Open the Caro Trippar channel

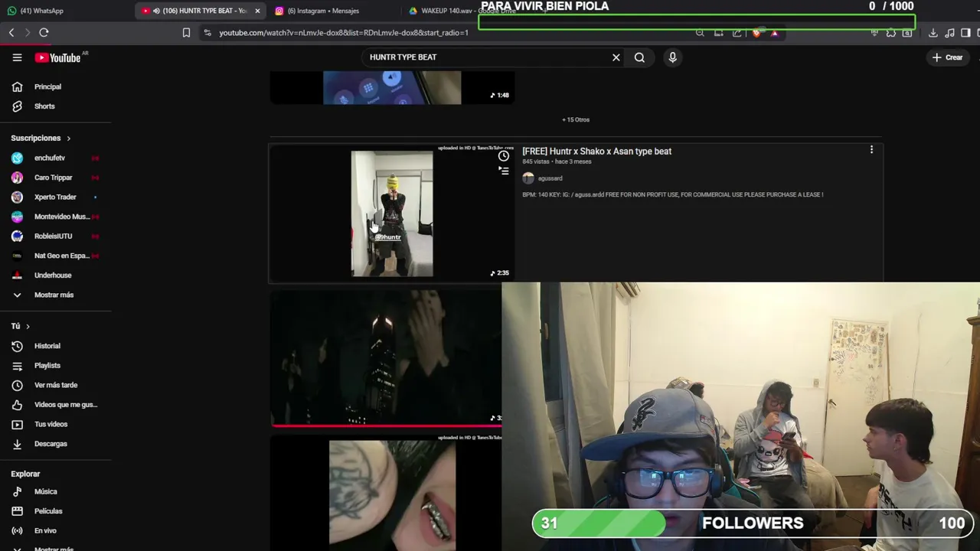[x=55, y=178]
